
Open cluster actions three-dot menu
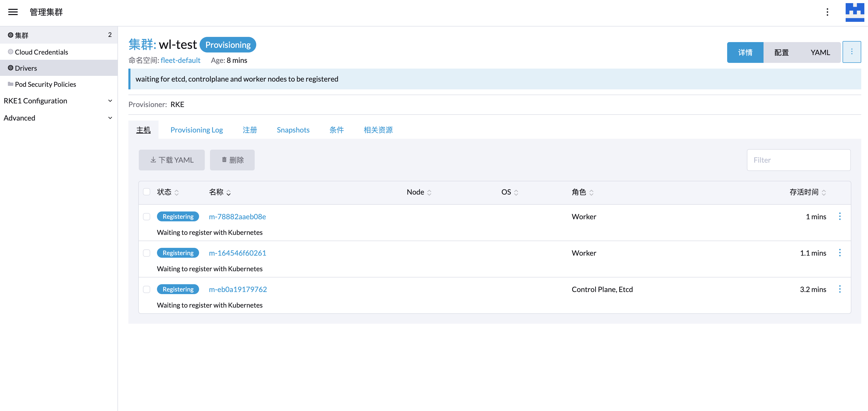click(x=851, y=52)
